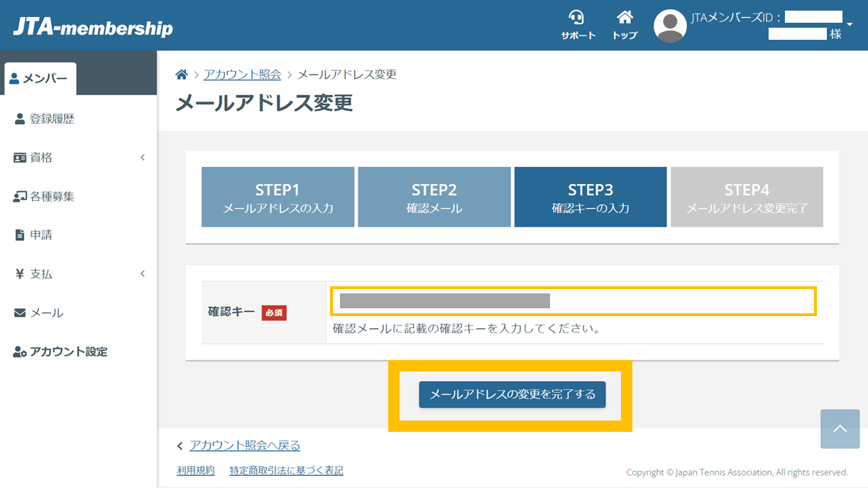
Task: Expand the 支払 submenu chevron
Action: pos(142,274)
